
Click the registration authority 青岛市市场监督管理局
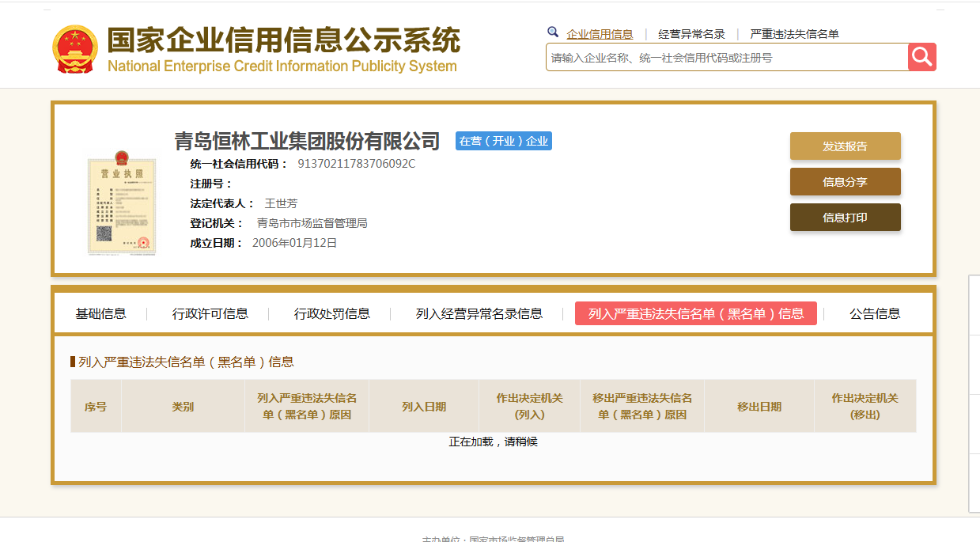(312, 223)
